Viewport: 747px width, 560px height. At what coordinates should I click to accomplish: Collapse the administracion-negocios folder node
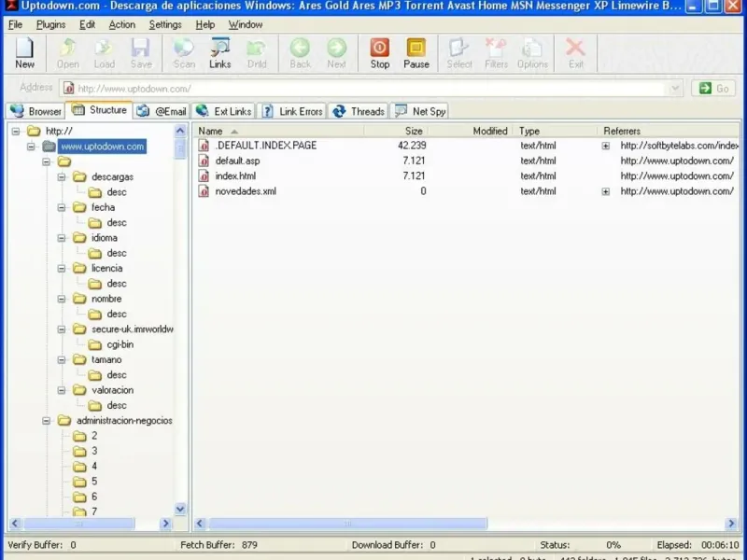pos(46,421)
